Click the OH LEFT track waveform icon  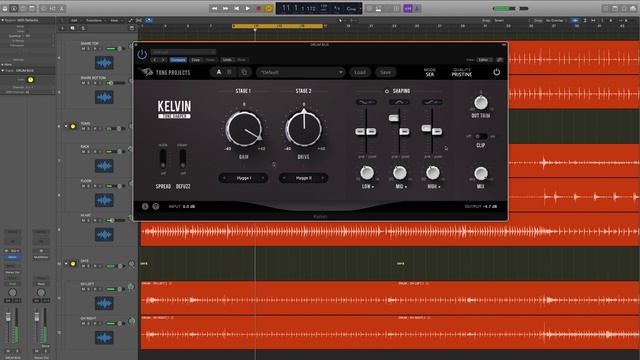(104, 303)
